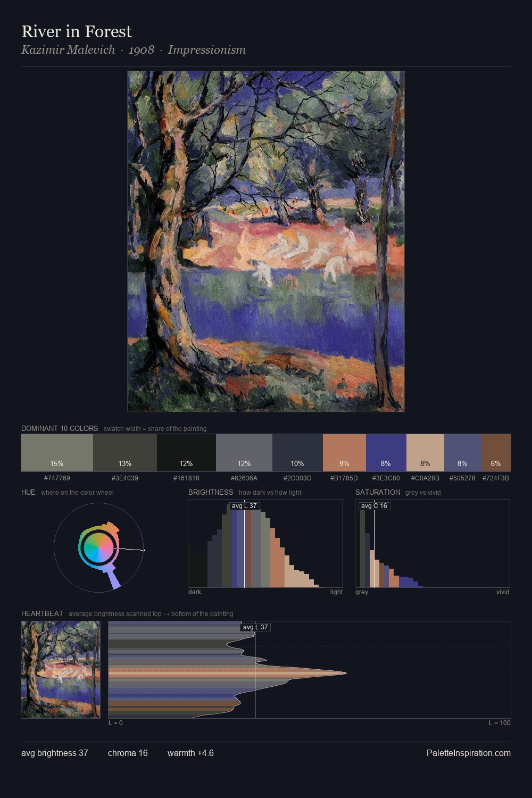Click the #2D303D dark slate swatch

point(297,453)
